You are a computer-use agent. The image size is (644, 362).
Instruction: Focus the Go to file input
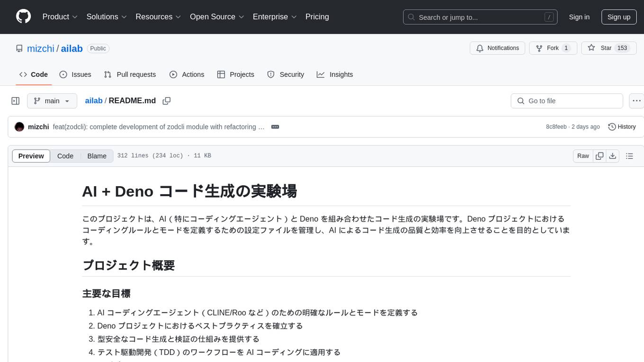pos(567,101)
